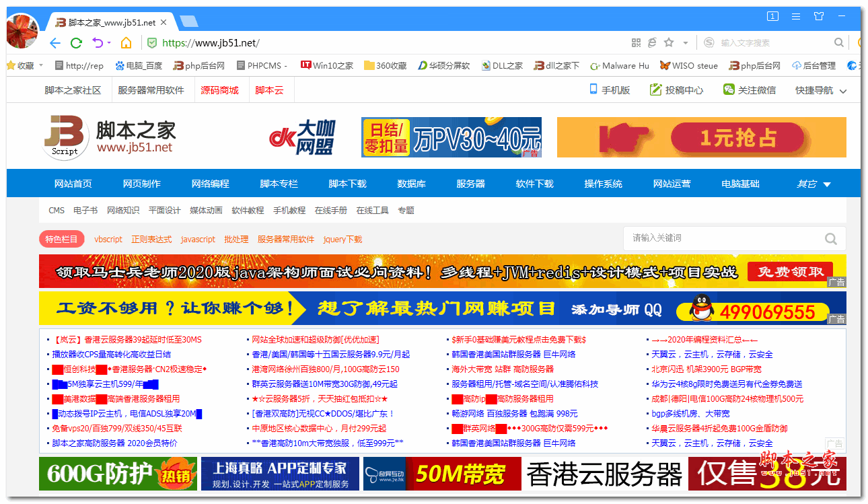Open the Malware Hu bookmark
Image resolution: width=868 pixels, height=504 pixels.
pyautogui.click(x=620, y=65)
